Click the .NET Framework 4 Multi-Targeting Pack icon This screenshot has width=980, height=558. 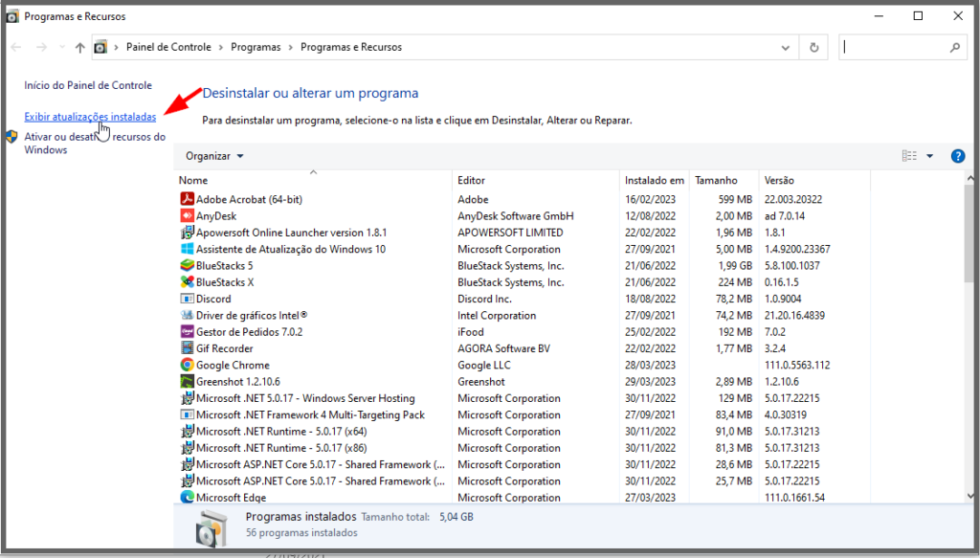click(x=187, y=414)
